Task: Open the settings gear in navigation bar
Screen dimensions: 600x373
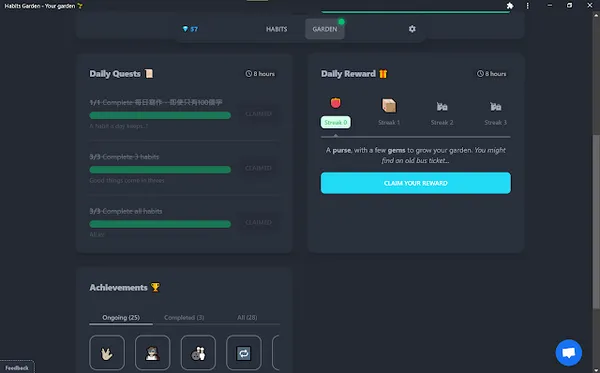Action: tap(412, 29)
